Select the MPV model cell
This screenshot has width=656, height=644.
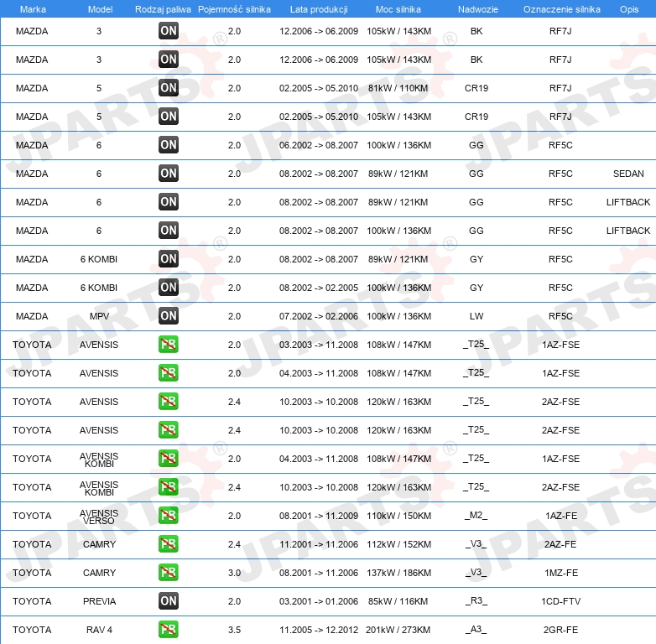pos(99,316)
